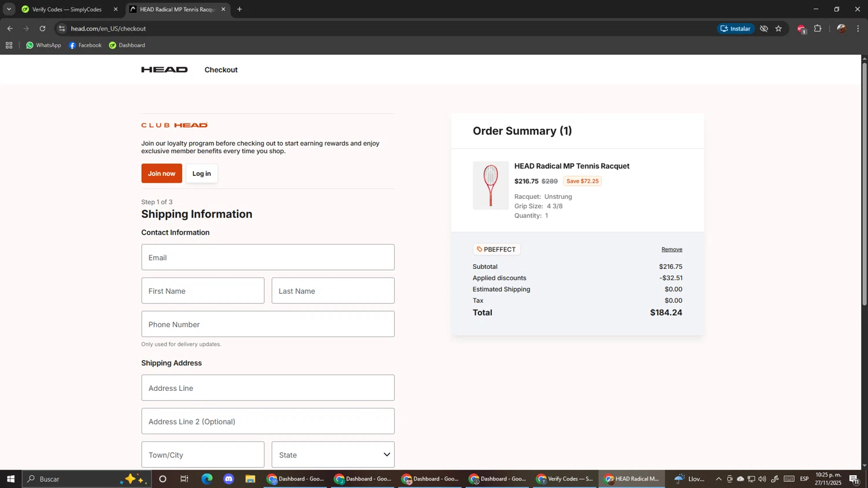Focus the Email input field

[x=268, y=257]
